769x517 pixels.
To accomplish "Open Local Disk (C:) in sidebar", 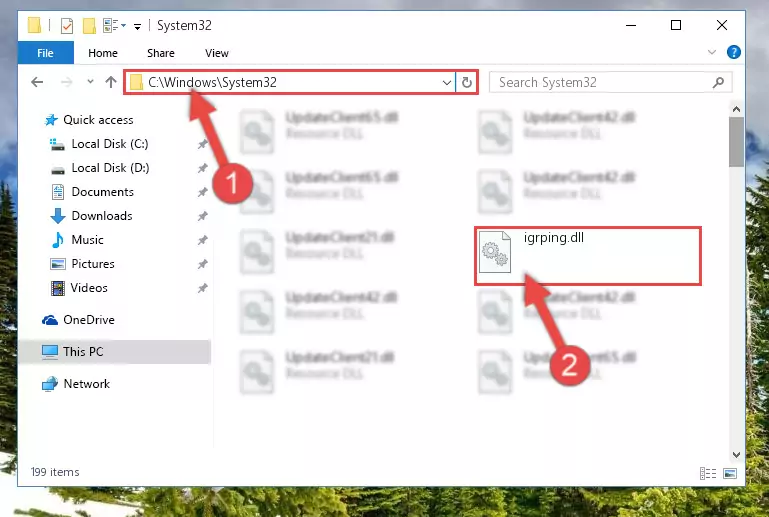I will click(x=110, y=144).
